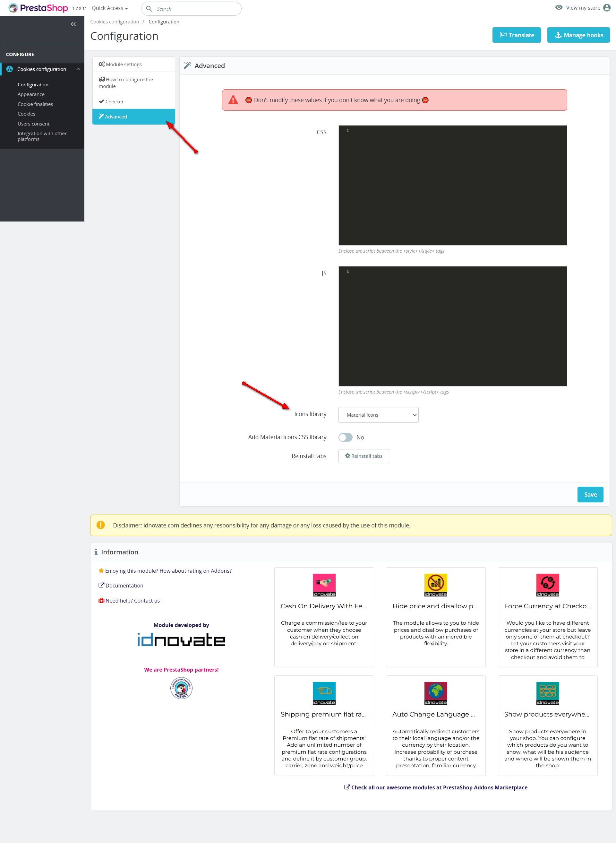Open the Force Currency at Checkout icon

(x=547, y=585)
